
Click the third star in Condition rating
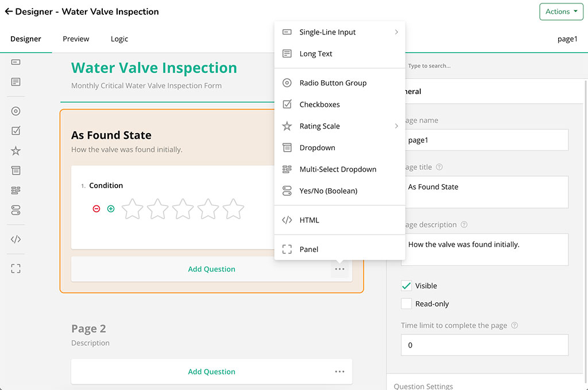(183, 209)
